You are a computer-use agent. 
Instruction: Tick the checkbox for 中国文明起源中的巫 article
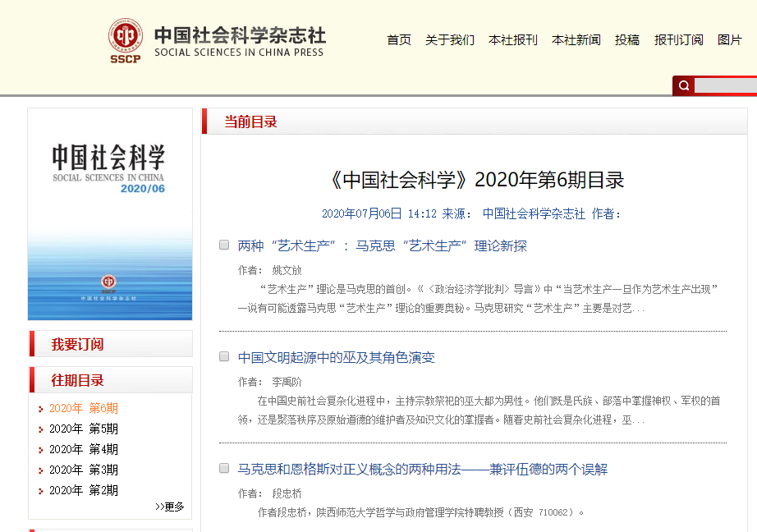click(224, 356)
